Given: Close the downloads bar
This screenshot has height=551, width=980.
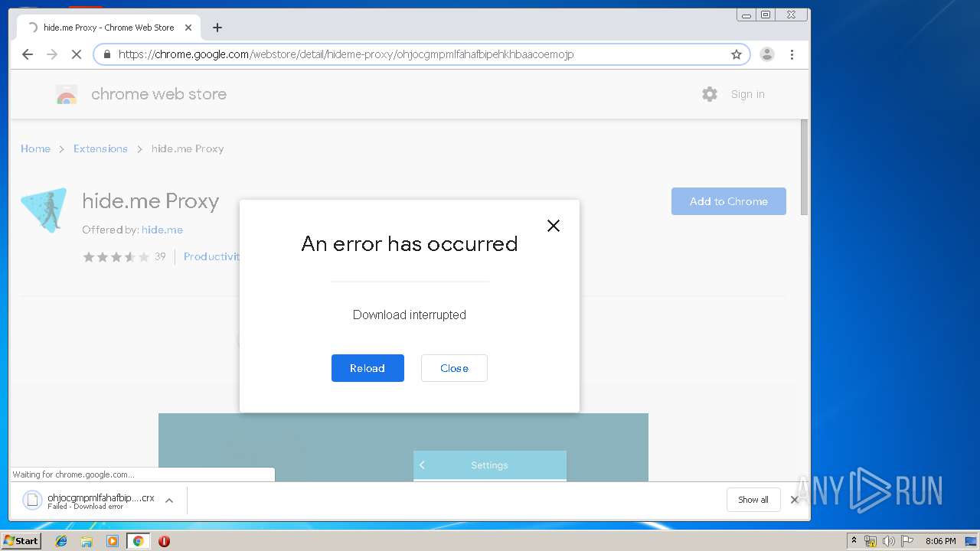Looking at the screenshot, I should [795, 500].
